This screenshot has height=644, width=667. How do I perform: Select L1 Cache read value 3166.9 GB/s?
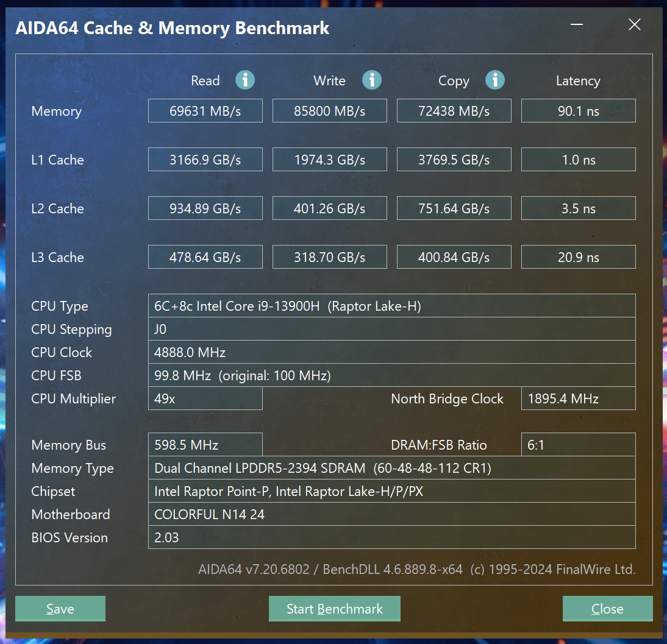pyautogui.click(x=205, y=160)
